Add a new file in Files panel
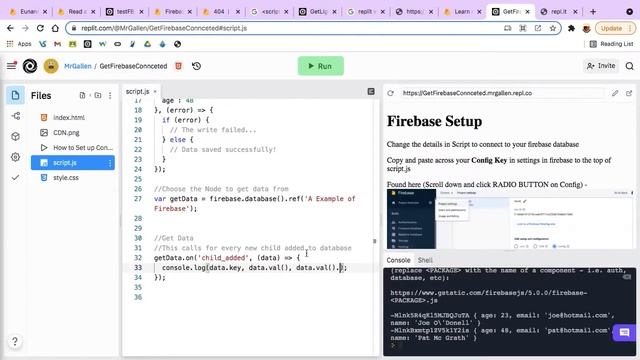The image size is (640, 360). point(82,96)
